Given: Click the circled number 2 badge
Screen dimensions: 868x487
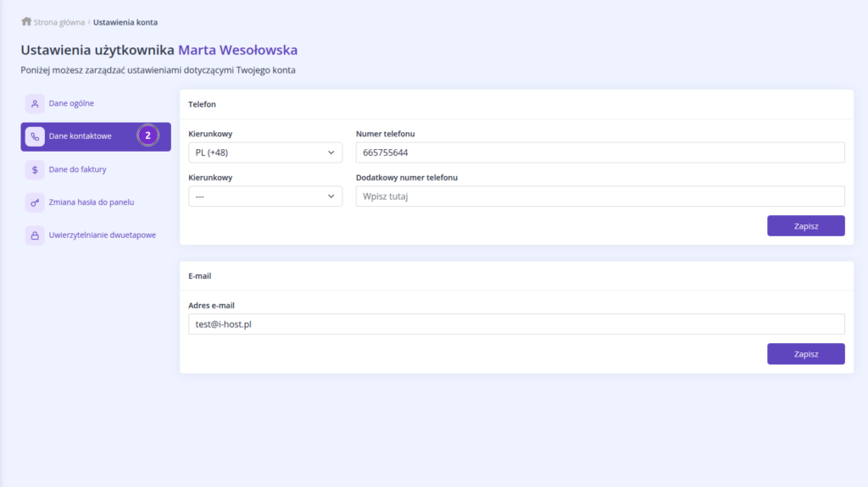Looking at the screenshot, I should click(147, 136).
